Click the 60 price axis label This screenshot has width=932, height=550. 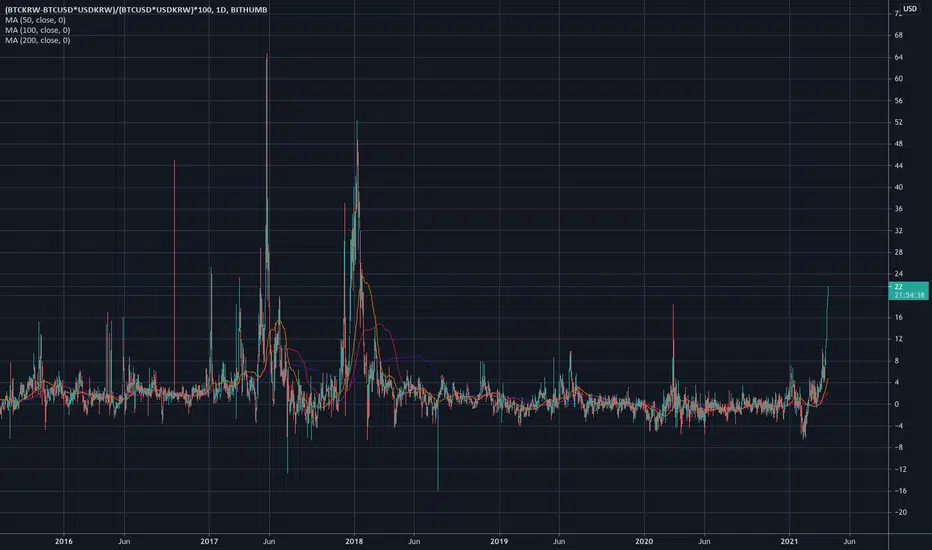[x=898, y=78]
